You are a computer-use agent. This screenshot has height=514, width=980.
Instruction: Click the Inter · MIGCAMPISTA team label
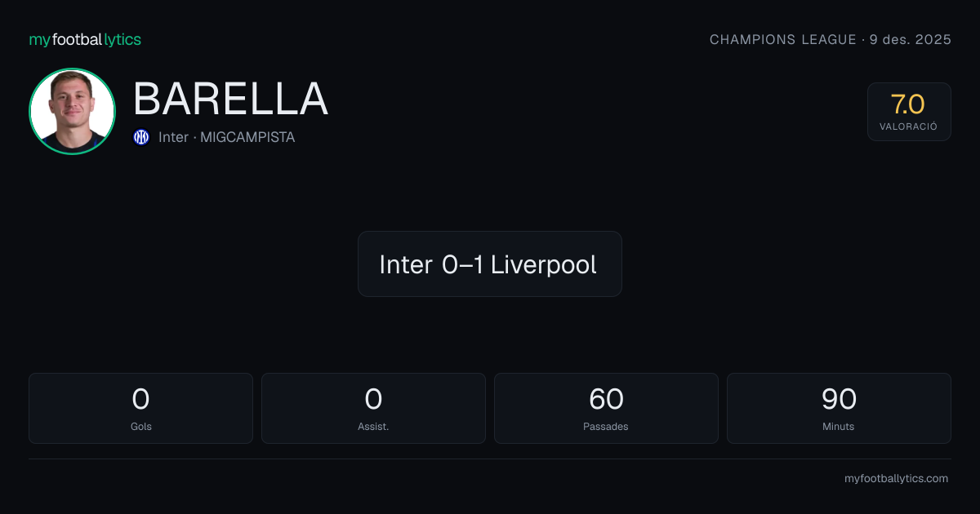point(226,137)
